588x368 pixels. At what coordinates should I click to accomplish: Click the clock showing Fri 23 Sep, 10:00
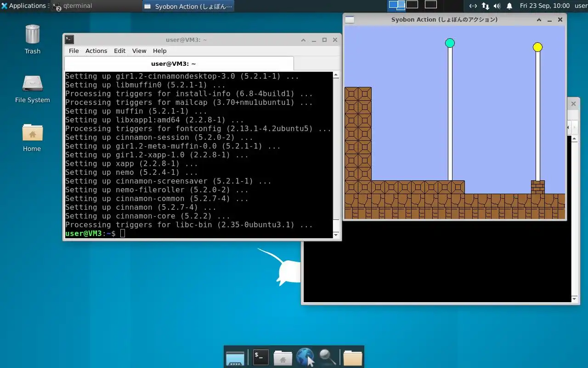click(x=545, y=6)
